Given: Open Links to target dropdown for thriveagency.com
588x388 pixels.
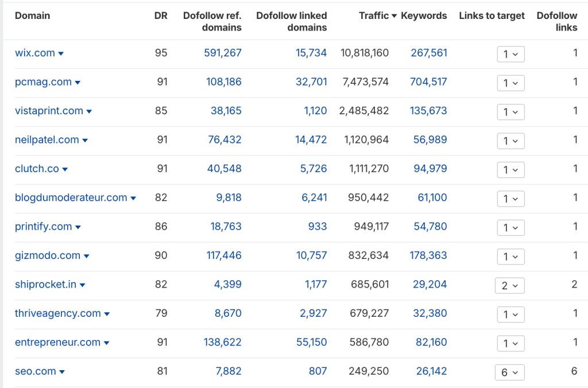Looking at the screenshot, I should pyautogui.click(x=510, y=314).
